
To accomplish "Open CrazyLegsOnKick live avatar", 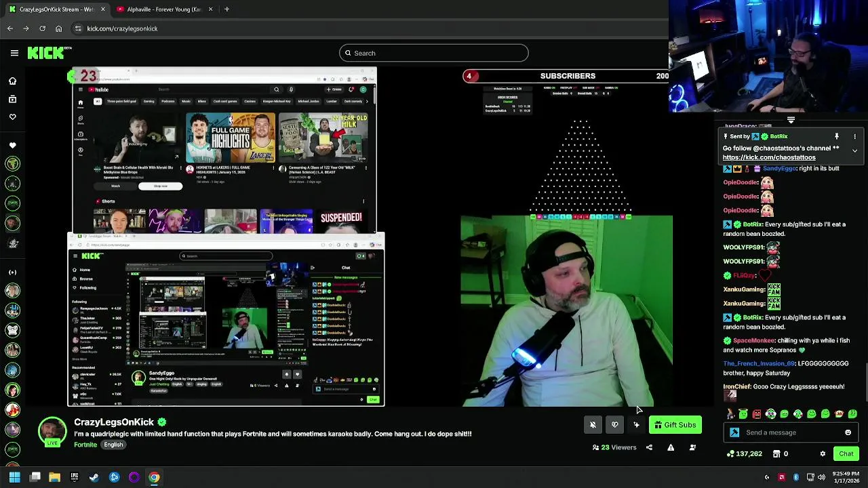I will (52, 432).
